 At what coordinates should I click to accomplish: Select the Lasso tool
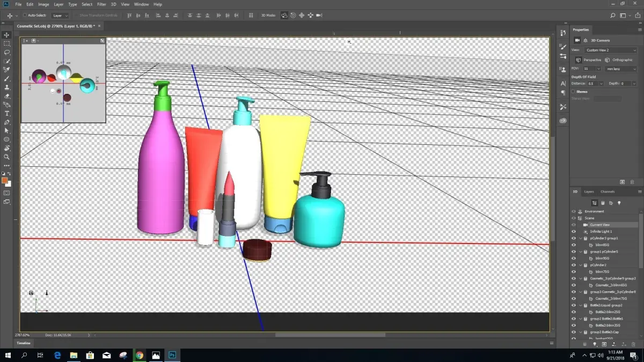pyautogui.click(x=6, y=52)
